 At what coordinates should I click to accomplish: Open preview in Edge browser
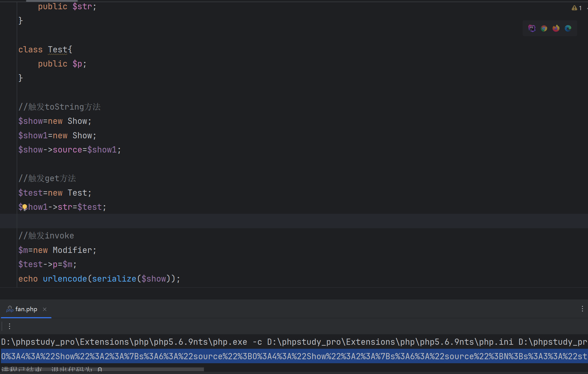pos(568,28)
